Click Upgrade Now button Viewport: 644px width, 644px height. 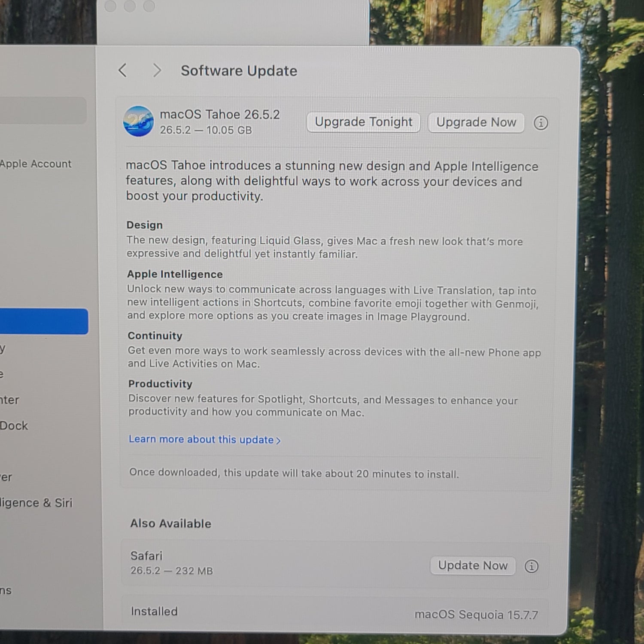coord(476,123)
